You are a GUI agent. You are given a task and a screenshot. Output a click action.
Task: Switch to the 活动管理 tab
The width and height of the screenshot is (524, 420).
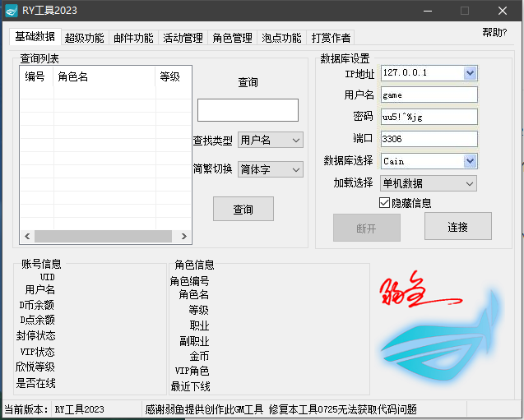[183, 38]
